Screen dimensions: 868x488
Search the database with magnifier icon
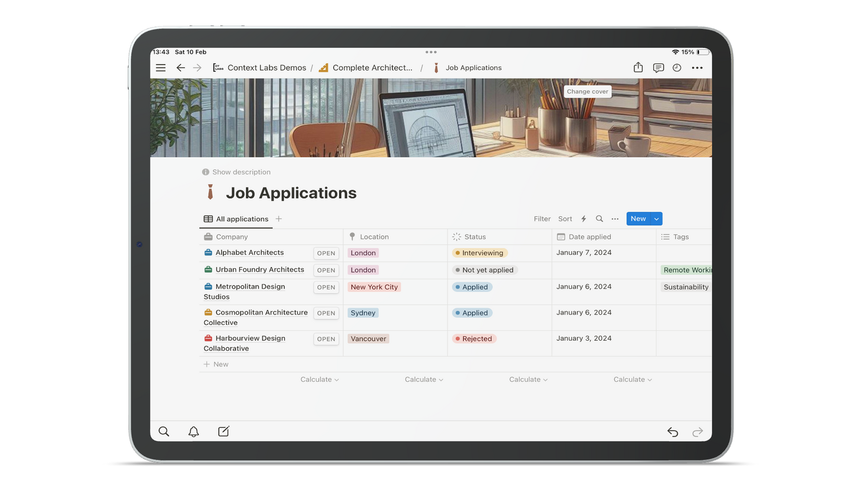[599, 219]
